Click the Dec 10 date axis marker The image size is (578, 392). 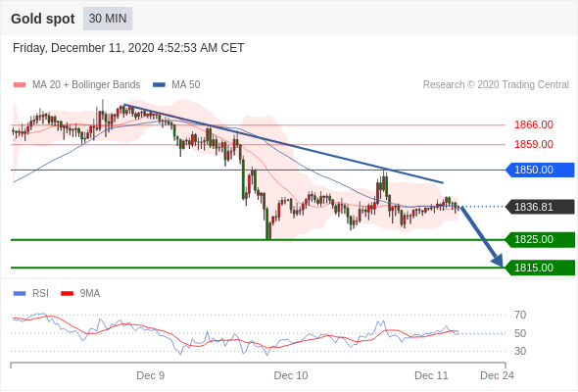pyautogui.click(x=291, y=375)
